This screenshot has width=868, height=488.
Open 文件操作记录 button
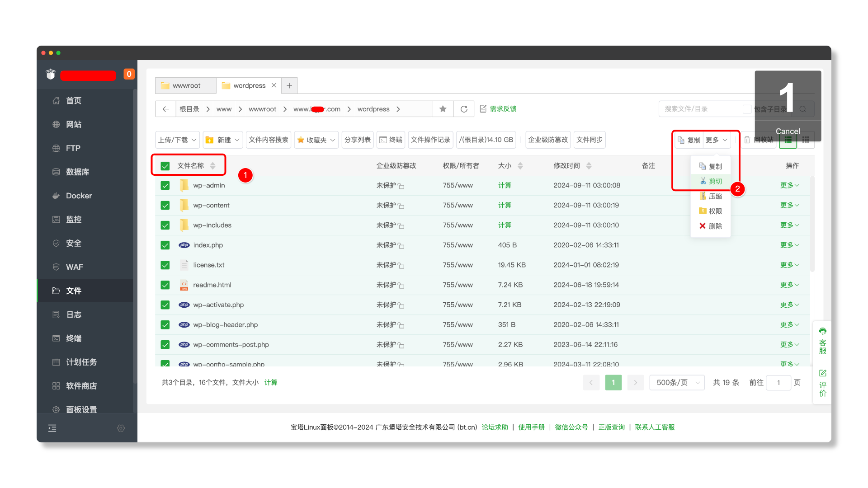point(430,140)
